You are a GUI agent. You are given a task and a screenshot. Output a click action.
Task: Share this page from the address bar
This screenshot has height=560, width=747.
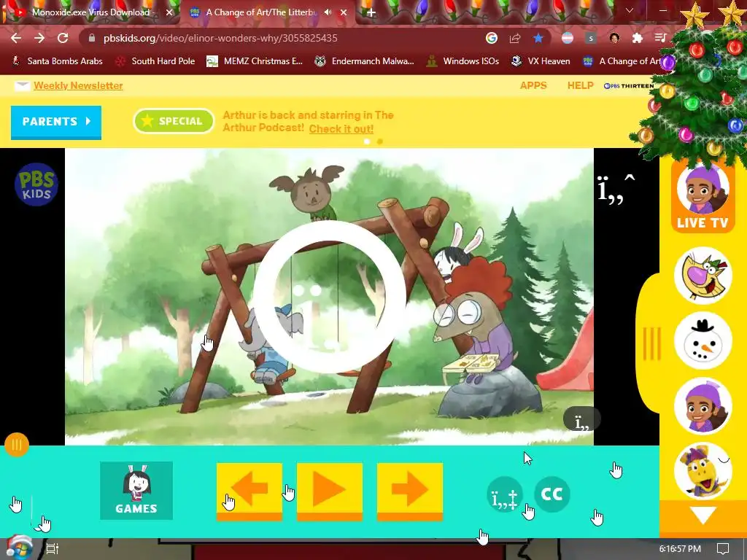[515, 38]
